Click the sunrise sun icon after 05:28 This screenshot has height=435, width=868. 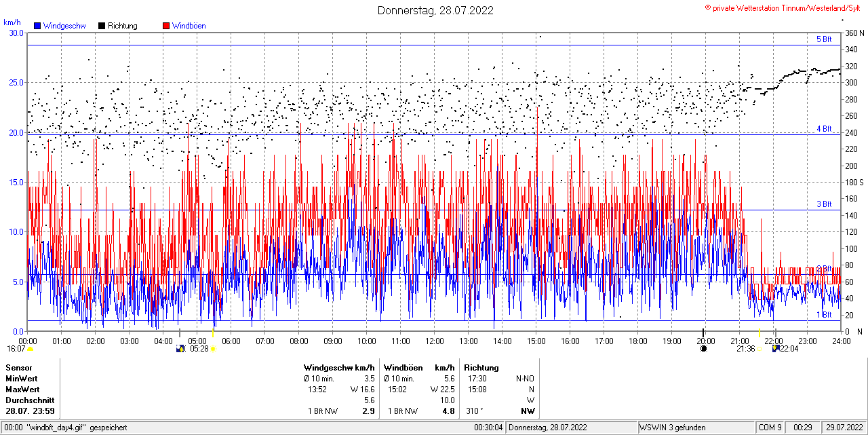click(x=213, y=349)
